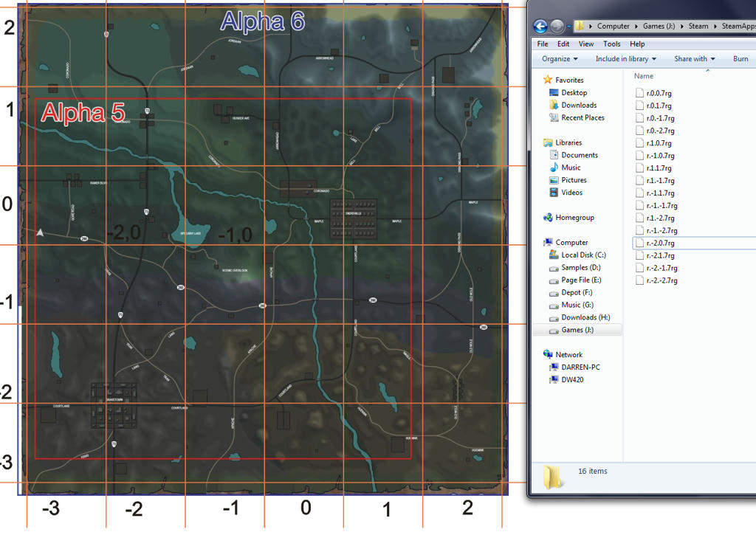This screenshot has width=756, height=535.
Task: Open the Share with dropdown
Action: (x=694, y=59)
